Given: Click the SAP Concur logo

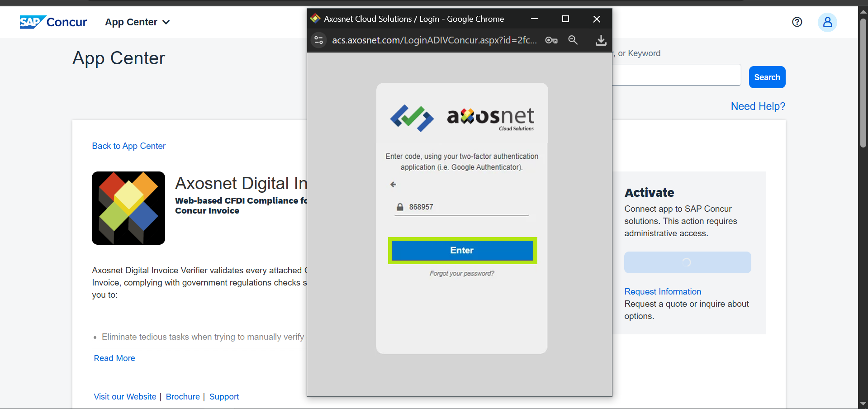Looking at the screenshot, I should [53, 22].
